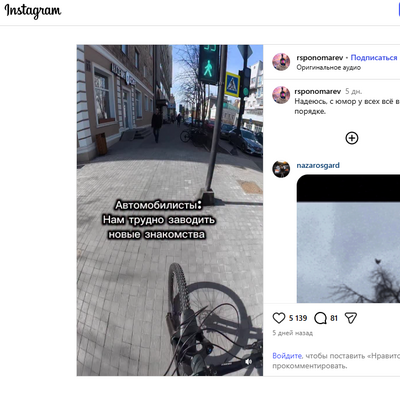Load more comments with plus circle icon
The image size is (400, 397).
(x=352, y=138)
